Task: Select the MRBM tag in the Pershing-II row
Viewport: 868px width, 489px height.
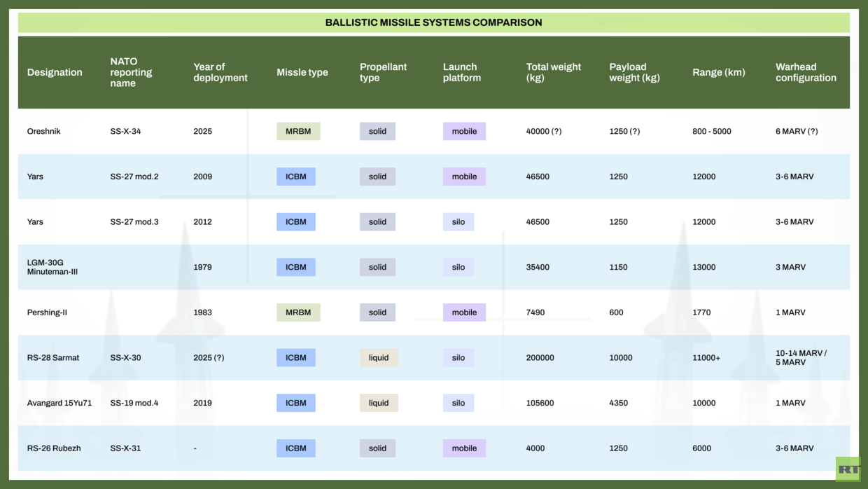Action: (298, 312)
